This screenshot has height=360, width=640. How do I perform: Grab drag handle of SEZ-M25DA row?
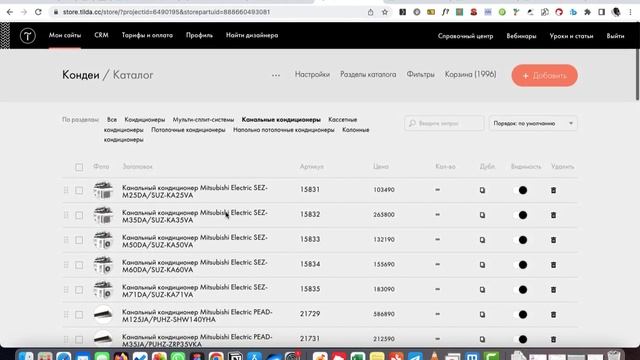click(x=66, y=190)
